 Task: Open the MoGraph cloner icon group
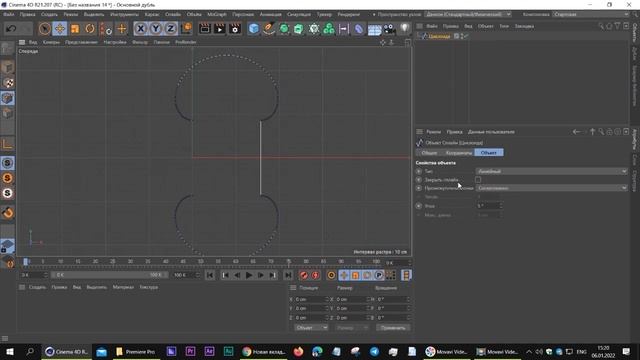tap(329, 29)
